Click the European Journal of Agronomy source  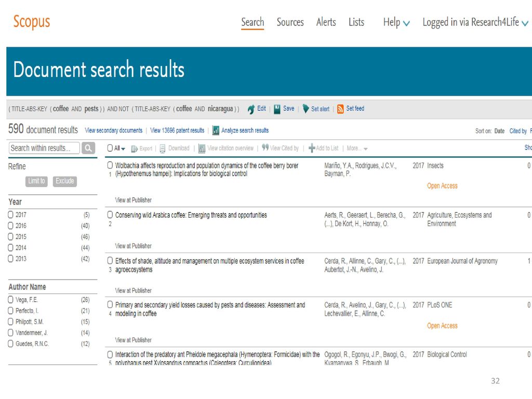coord(462,261)
